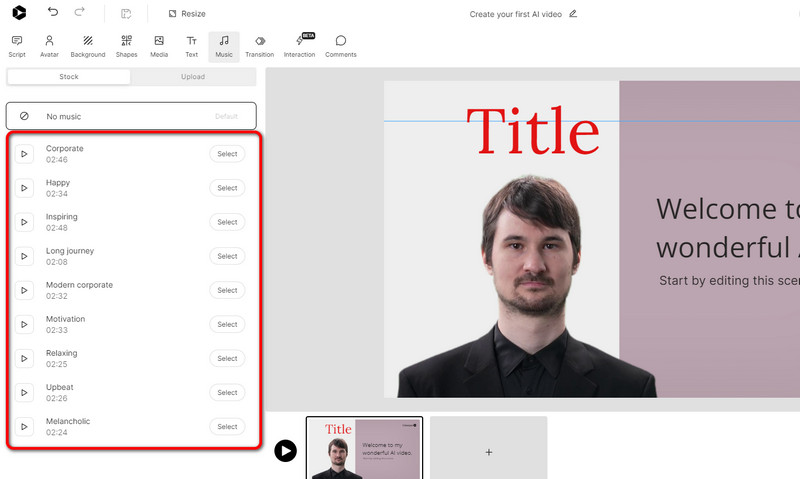Edit the video title pencil icon

(x=573, y=14)
